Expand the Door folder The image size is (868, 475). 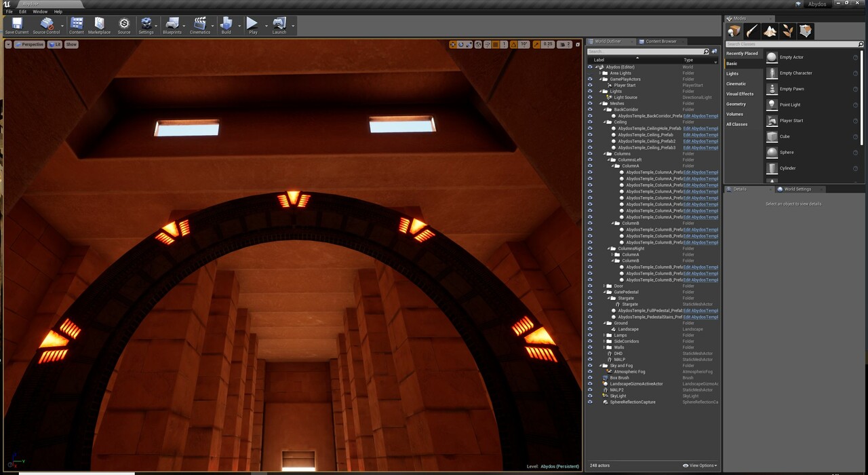[x=605, y=286]
